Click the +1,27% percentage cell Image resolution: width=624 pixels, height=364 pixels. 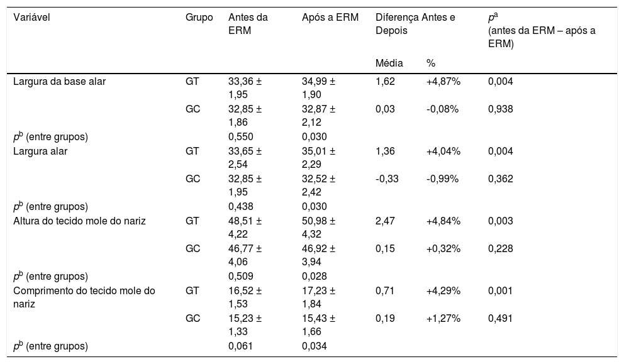443,318
